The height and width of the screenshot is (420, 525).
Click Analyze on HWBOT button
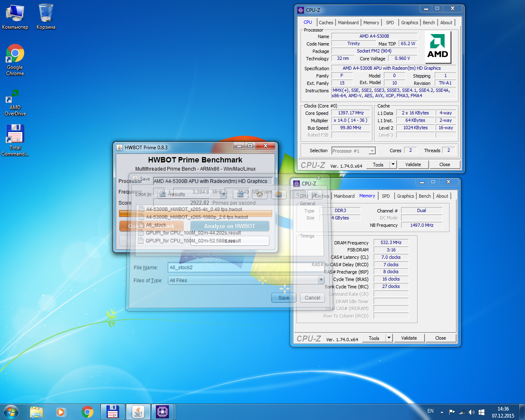pyautogui.click(x=230, y=226)
